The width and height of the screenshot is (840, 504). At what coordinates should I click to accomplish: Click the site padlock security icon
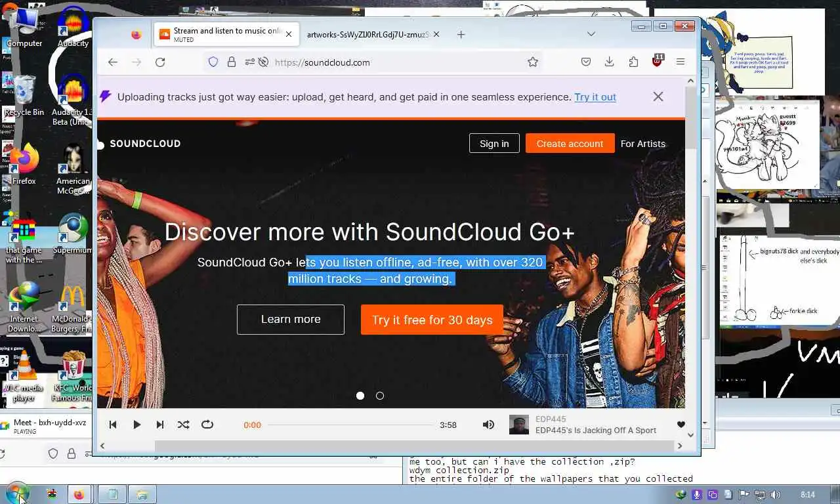pos(232,62)
